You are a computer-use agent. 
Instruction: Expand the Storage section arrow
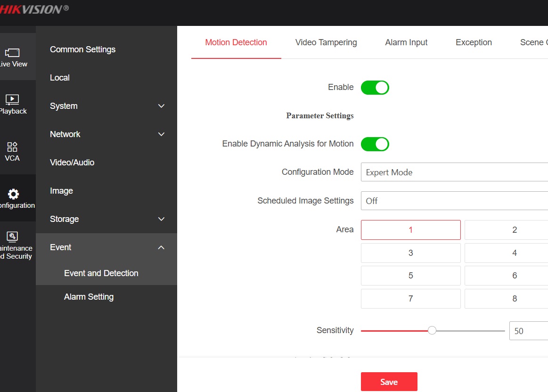pyautogui.click(x=161, y=219)
